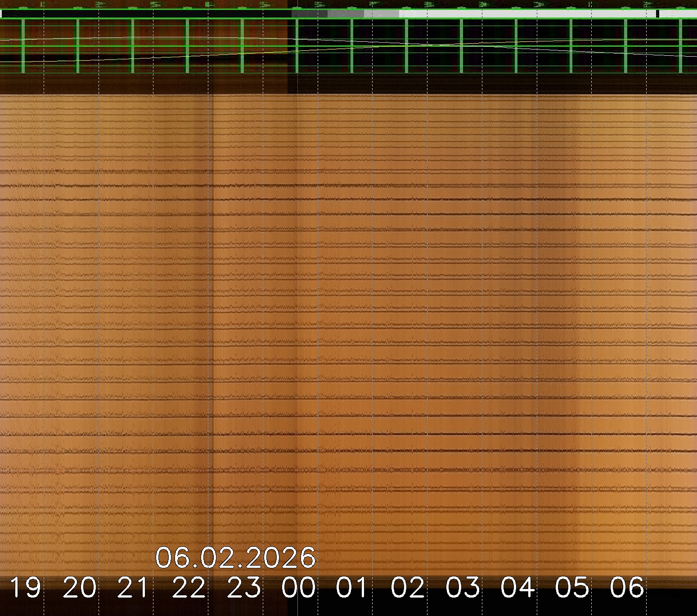Click the small black gap in white bar
Viewport: 697px width, 616px height.
pos(657,14)
